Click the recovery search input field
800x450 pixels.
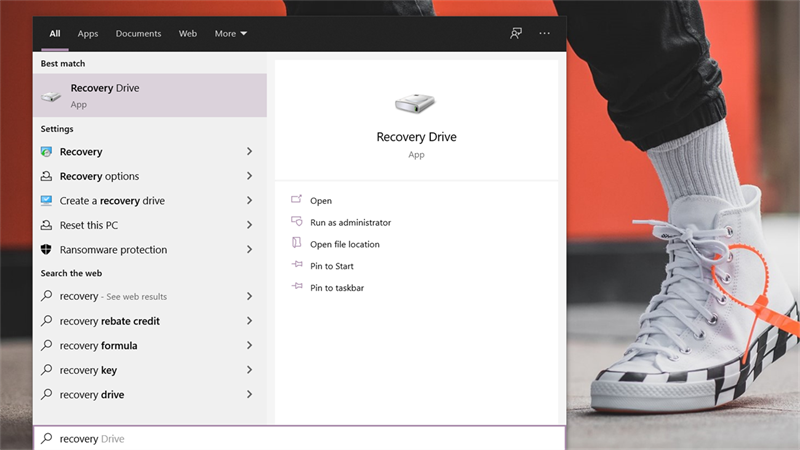point(300,438)
